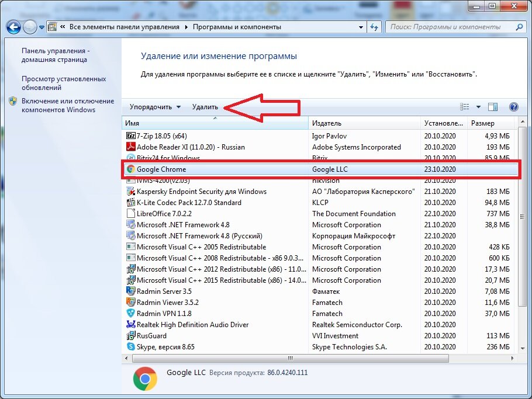Open the recent pages dropdown arrow

tap(42, 27)
